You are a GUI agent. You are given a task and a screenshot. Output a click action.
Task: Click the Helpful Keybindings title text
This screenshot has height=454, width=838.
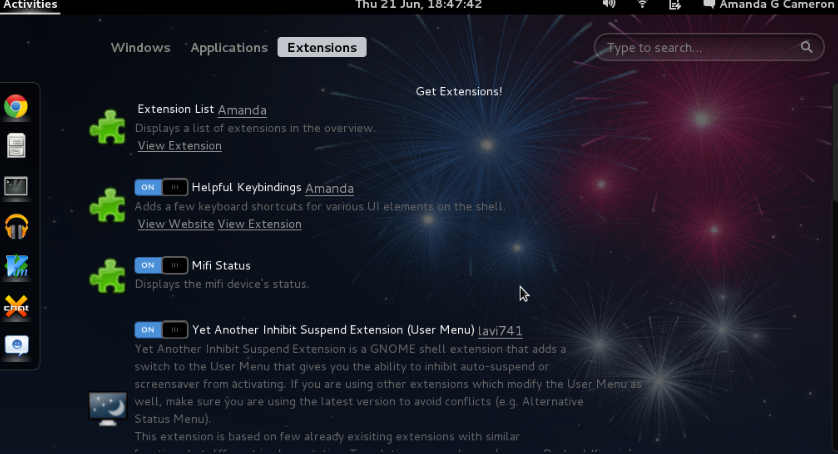pos(246,188)
